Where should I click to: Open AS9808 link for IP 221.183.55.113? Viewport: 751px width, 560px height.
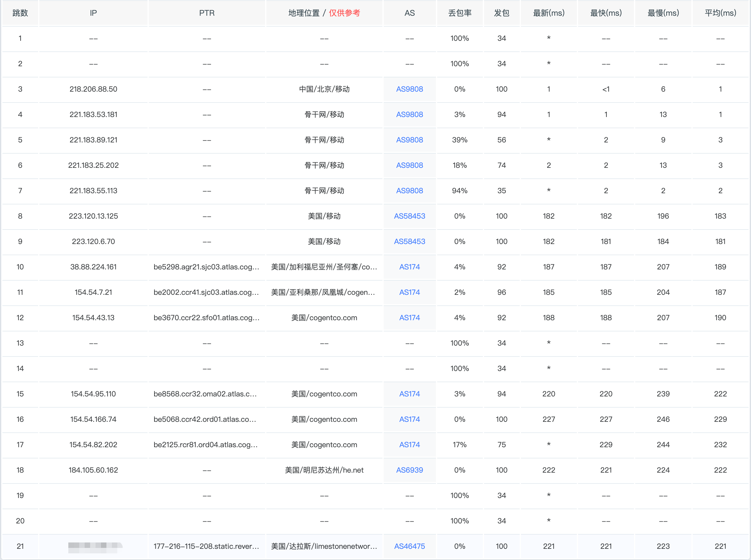tap(409, 191)
